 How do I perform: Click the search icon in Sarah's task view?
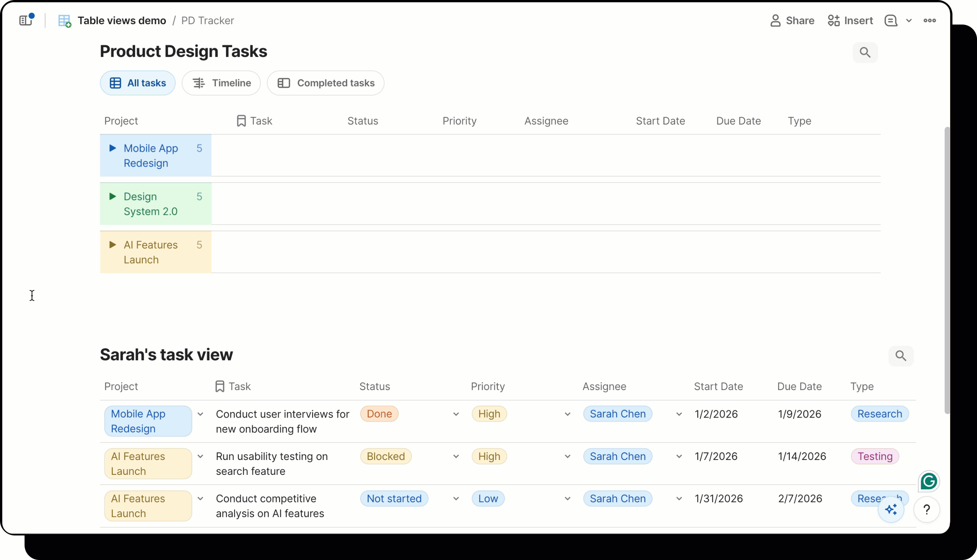click(x=900, y=356)
